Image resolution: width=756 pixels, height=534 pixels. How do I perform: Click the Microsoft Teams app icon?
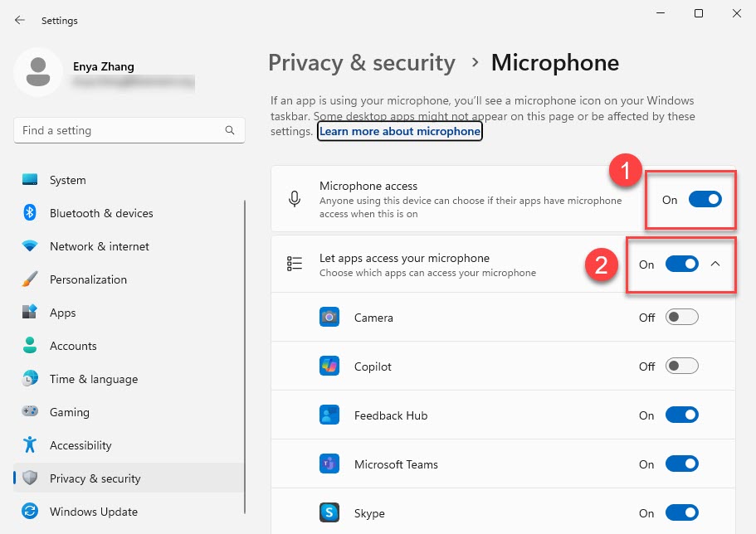click(x=329, y=464)
